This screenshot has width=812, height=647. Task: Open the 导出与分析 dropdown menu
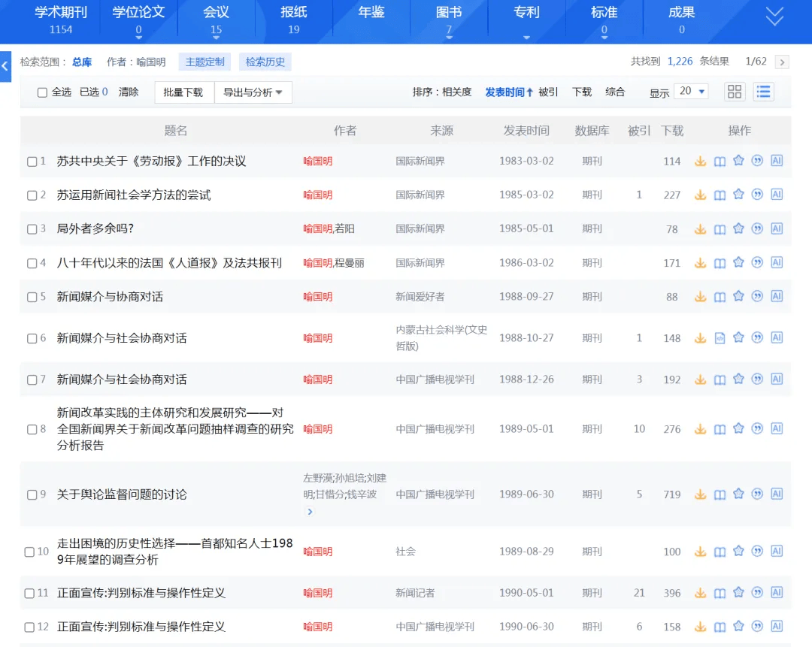click(x=253, y=92)
